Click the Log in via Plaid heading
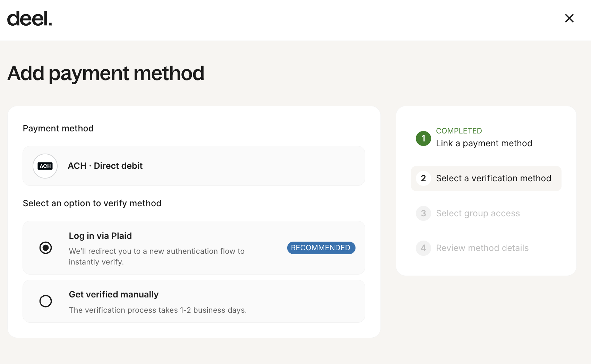This screenshot has height=364, width=591. (x=100, y=236)
